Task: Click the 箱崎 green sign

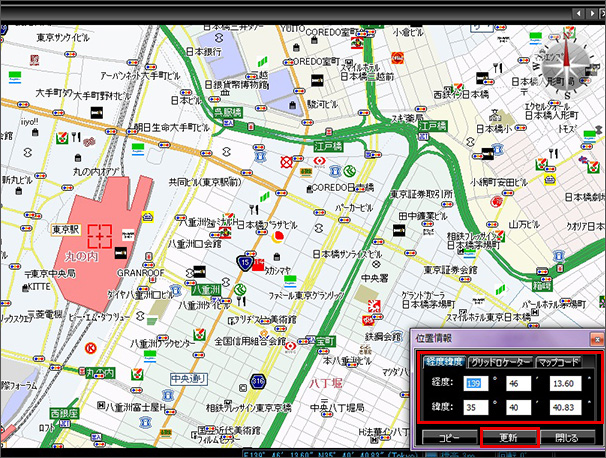Action: pos(542,286)
